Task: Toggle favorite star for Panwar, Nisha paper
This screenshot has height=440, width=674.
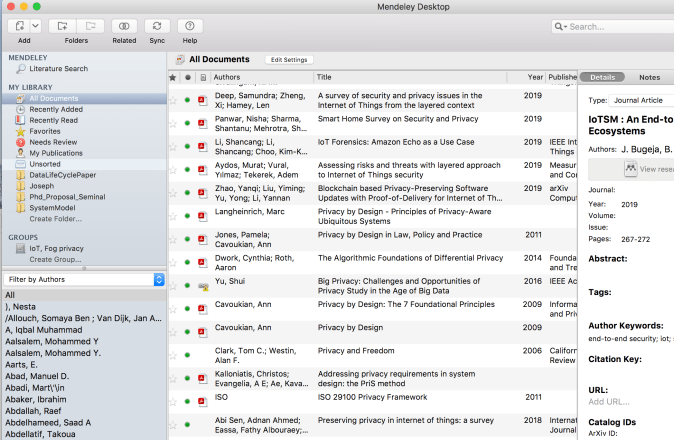Action: (x=173, y=123)
